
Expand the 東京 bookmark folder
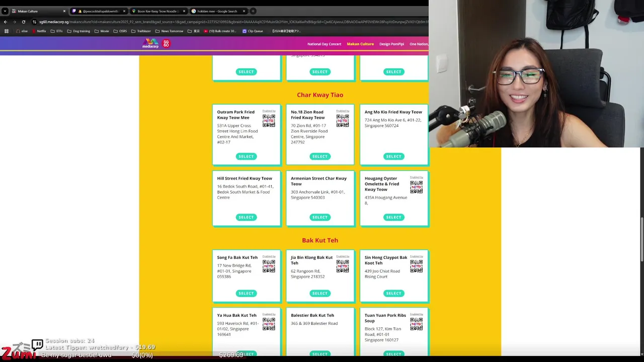click(x=194, y=31)
